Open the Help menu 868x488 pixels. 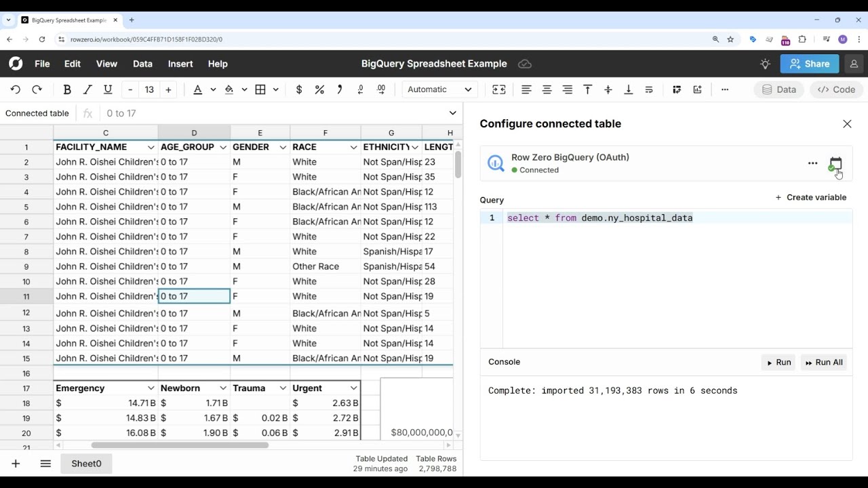[218, 64]
